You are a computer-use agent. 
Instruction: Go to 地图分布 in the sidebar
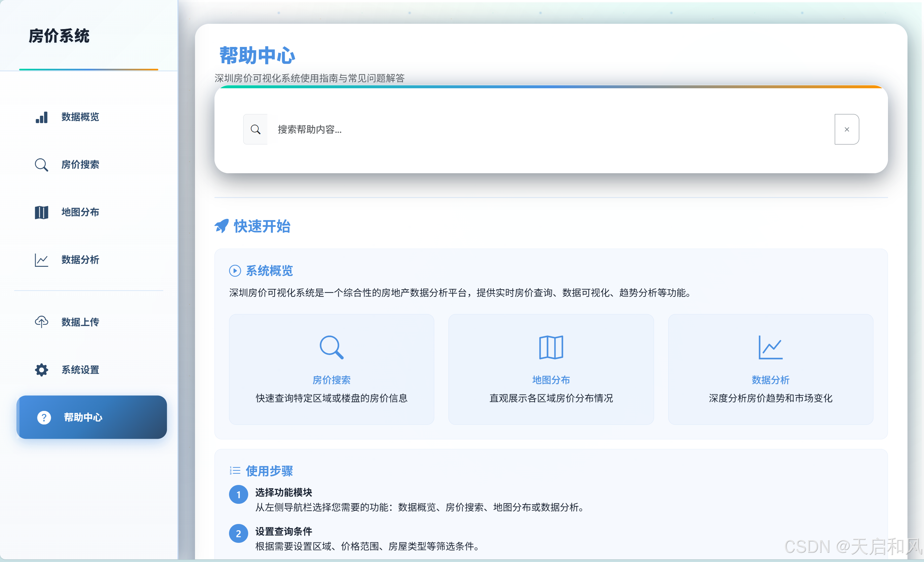(x=92, y=212)
